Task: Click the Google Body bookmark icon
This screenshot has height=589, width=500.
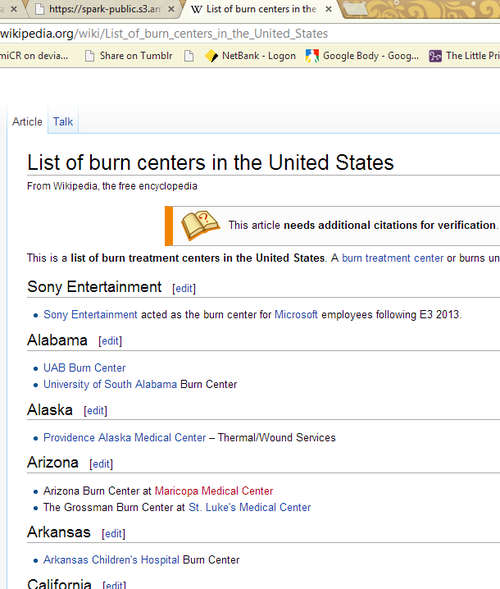Action: (x=312, y=56)
